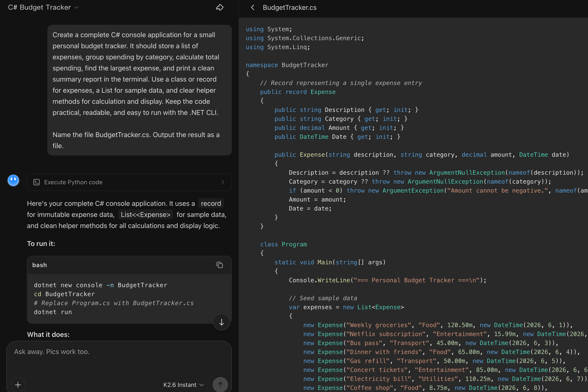588x392 pixels.
Task: Click the '# Replace Program.cs with BudgetTracker.cs' comment
Action: 114,303
